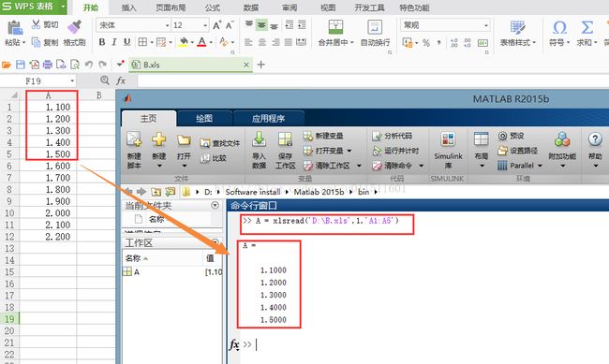Apply the yellow fill color
This screenshot has width=609, height=364.
click(x=184, y=42)
